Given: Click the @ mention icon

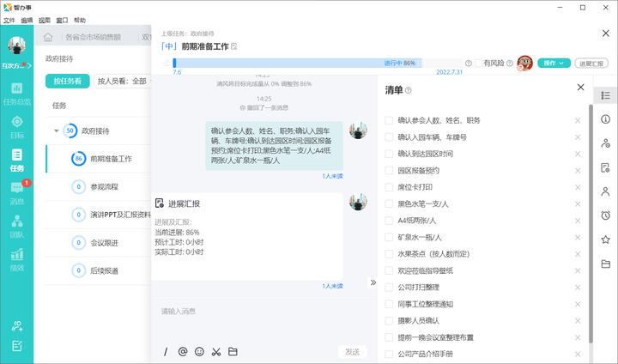Looking at the screenshot, I should pyautogui.click(x=183, y=351).
